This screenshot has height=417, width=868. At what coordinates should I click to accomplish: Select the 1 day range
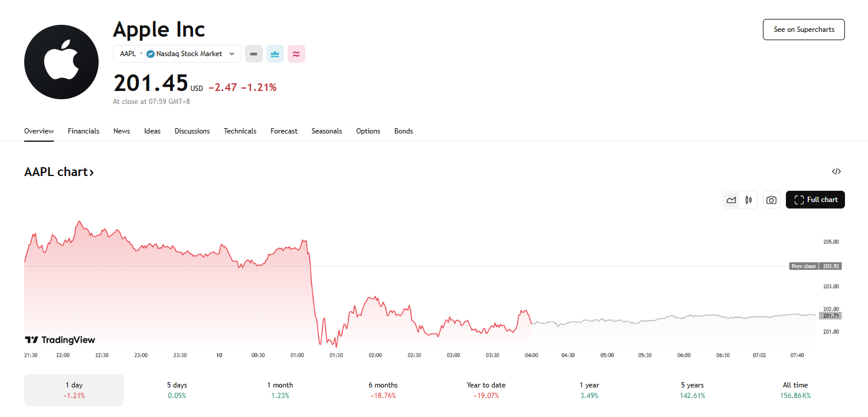click(x=74, y=390)
